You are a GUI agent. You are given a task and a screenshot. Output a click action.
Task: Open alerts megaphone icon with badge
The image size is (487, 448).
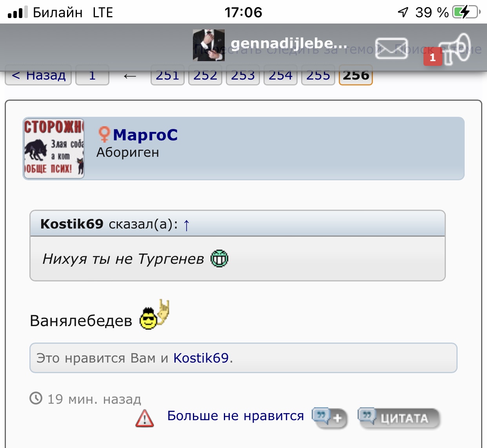[454, 49]
